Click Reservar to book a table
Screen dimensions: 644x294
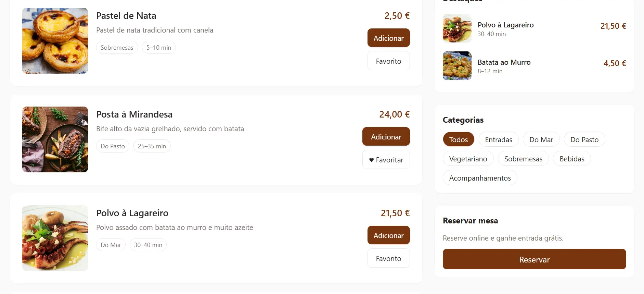[x=534, y=259]
